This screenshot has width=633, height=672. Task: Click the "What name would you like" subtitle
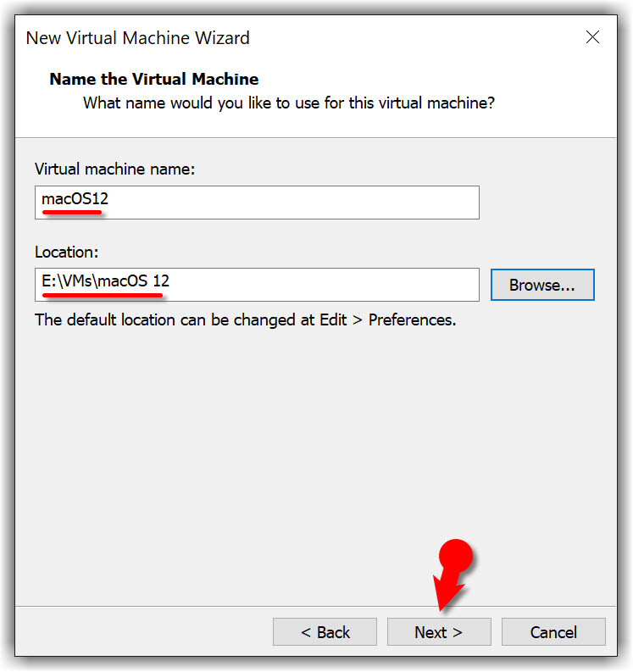(x=288, y=103)
